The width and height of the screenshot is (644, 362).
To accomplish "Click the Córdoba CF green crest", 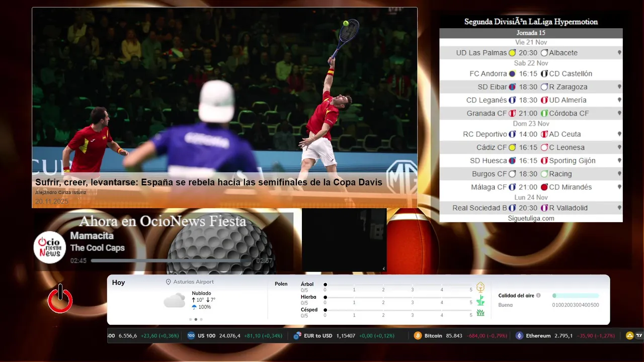I will pyautogui.click(x=544, y=113).
